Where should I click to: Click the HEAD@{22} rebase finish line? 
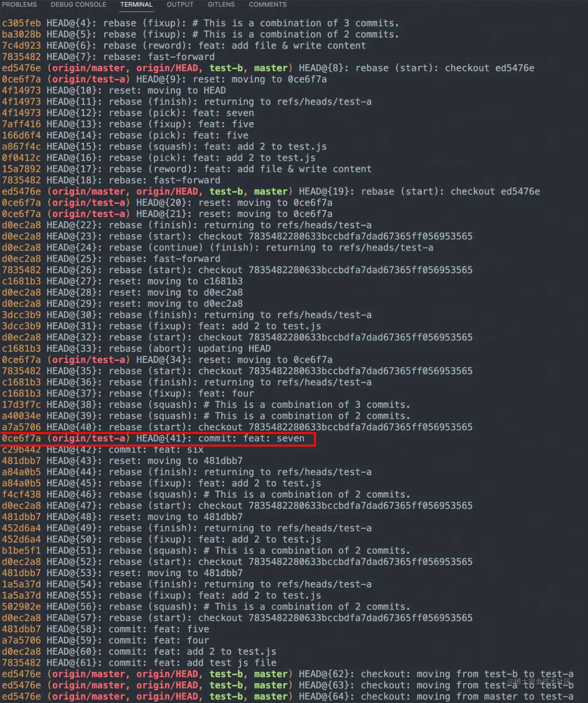point(186,225)
